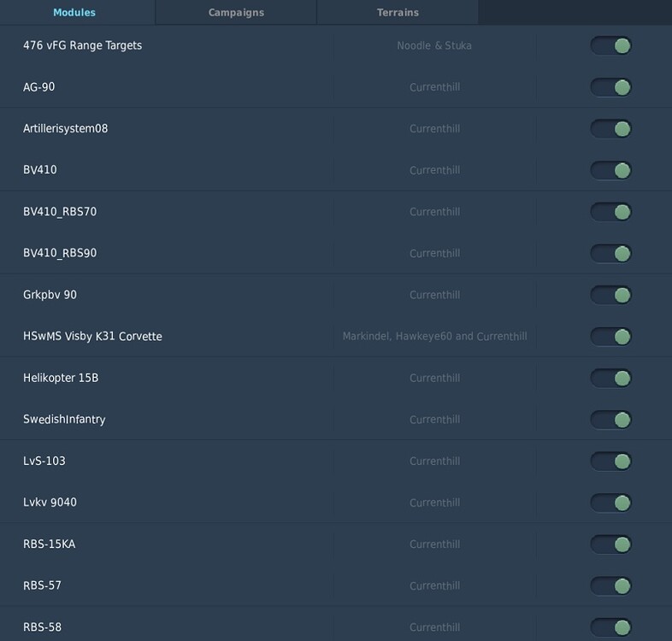This screenshot has height=641, width=672.
Task: Open the Terrains tab
Action: (x=398, y=13)
